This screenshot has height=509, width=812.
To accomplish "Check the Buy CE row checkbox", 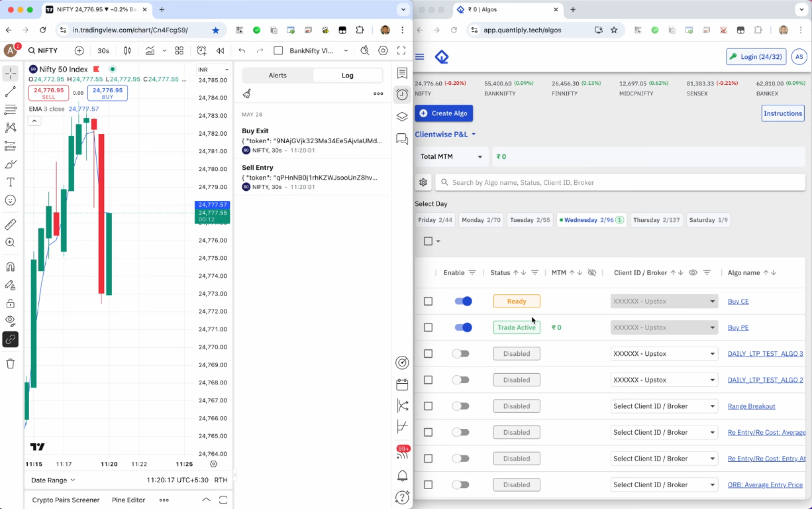I will click(428, 301).
